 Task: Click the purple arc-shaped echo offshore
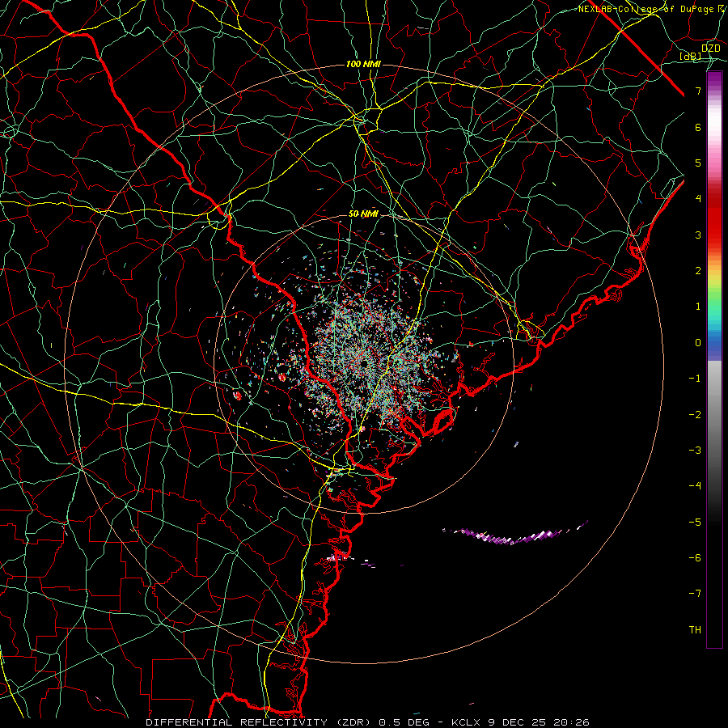(x=515, y=534)
